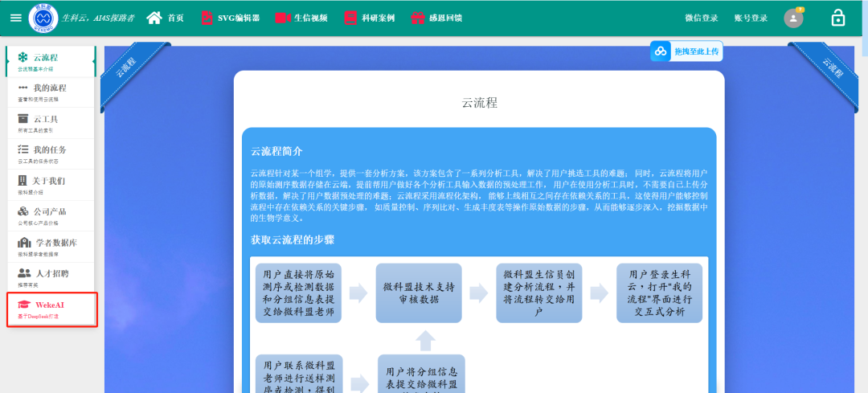Click the 用户直接将原始测序 flow box
Screen dimensions: 868x393
[x=299, y=293]
